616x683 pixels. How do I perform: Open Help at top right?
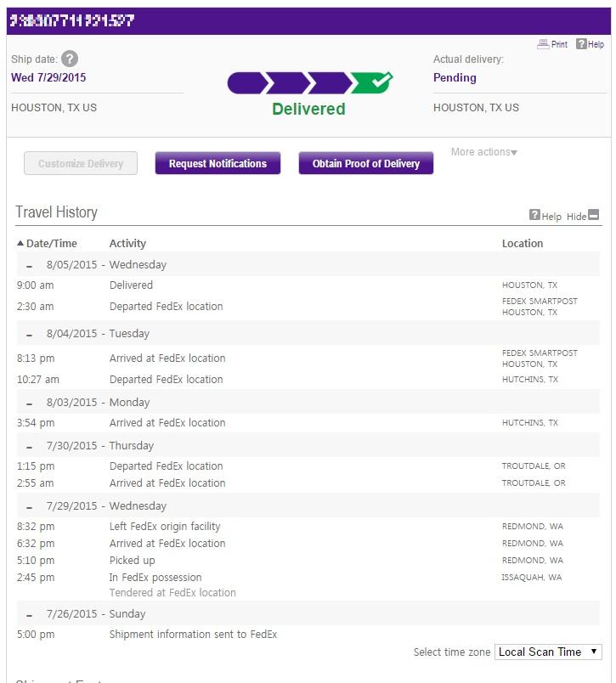pos(581,44)
